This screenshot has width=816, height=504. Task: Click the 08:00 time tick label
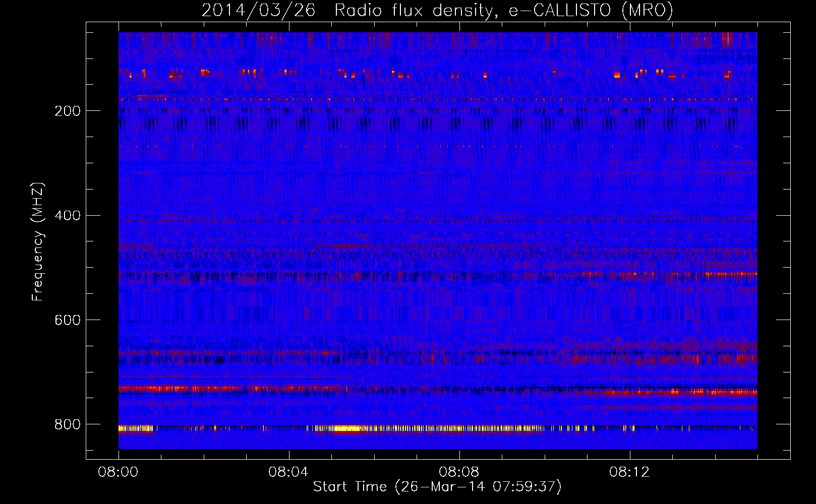118,472
